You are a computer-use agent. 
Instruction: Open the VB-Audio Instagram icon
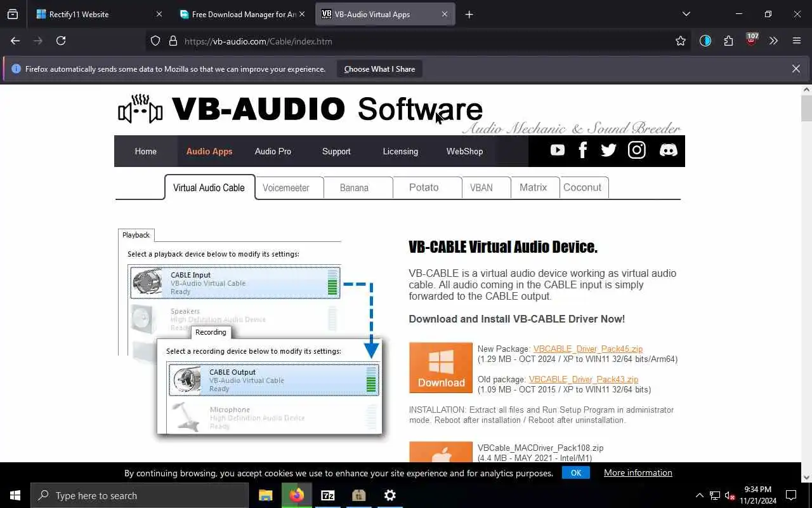pyautogui.click(x=637, y=150)
